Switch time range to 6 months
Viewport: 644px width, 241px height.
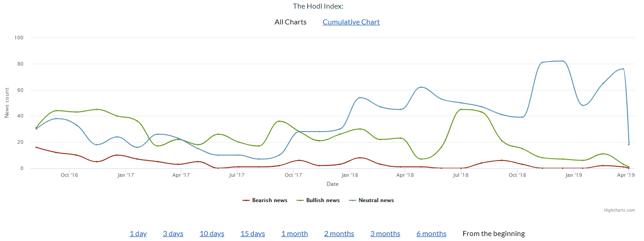[431, 234]
